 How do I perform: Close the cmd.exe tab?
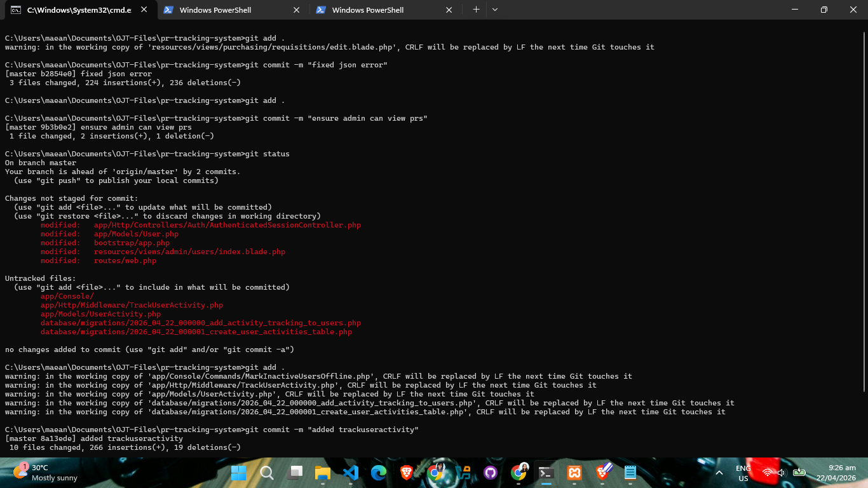(x=144, y=10)
